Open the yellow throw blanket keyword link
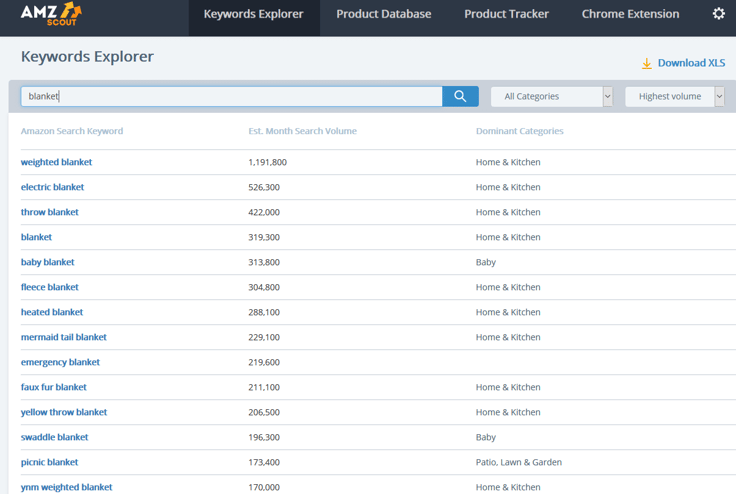Viewport: 736px width, 494px height. [x=64, y=412]
